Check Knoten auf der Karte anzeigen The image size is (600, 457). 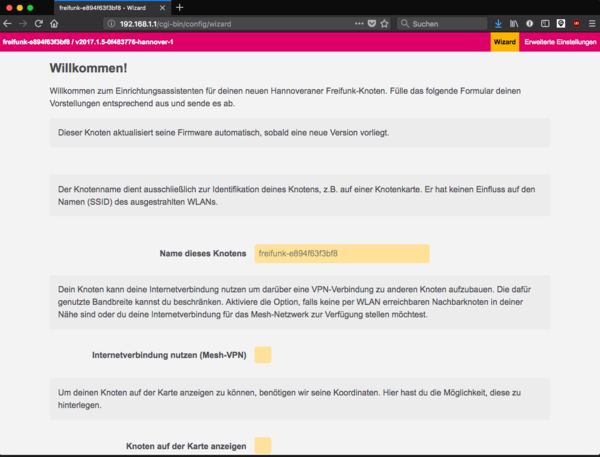point(263,445)
